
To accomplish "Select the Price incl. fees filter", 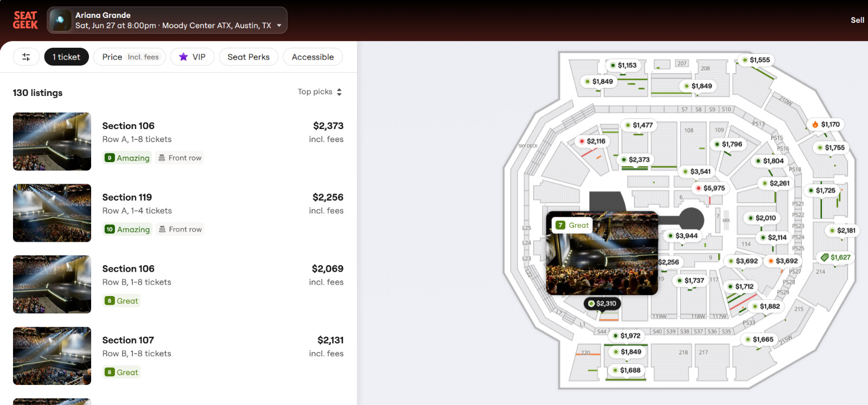I will [130, 57].
